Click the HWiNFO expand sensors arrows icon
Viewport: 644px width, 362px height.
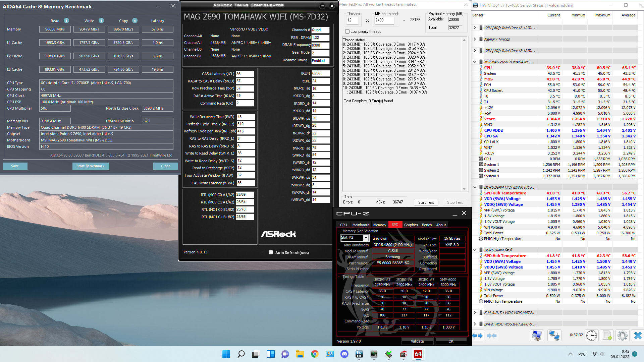477,336
